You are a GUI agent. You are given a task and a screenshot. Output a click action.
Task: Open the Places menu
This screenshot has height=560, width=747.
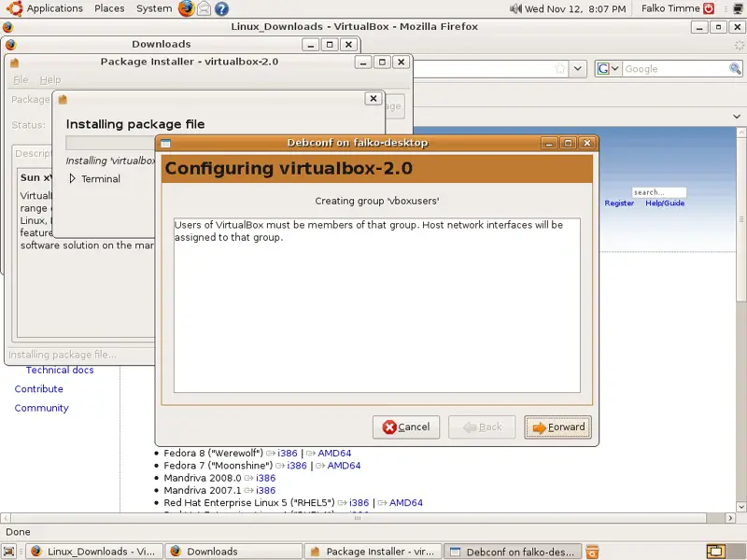(x=109, y=8)
